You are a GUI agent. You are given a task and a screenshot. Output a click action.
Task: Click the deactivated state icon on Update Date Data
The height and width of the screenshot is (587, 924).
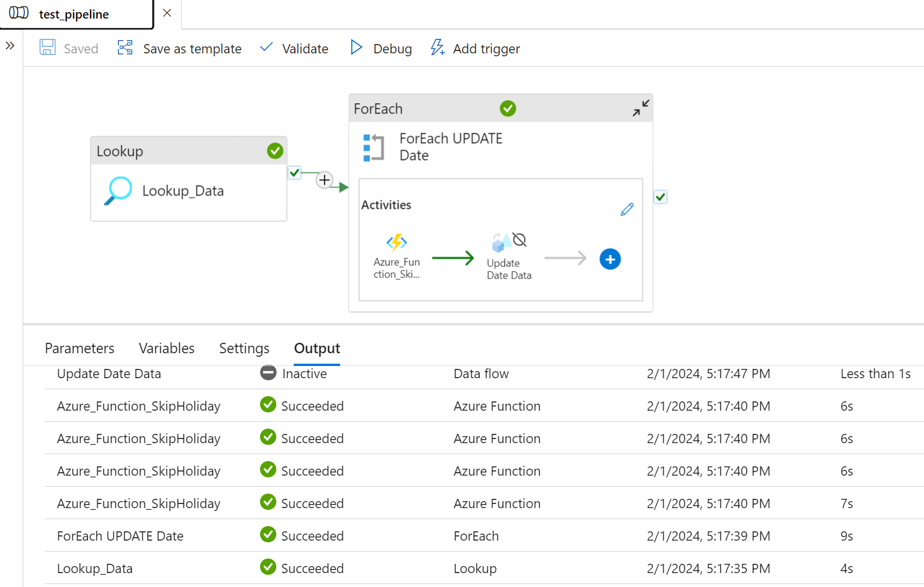click(520, 239)
